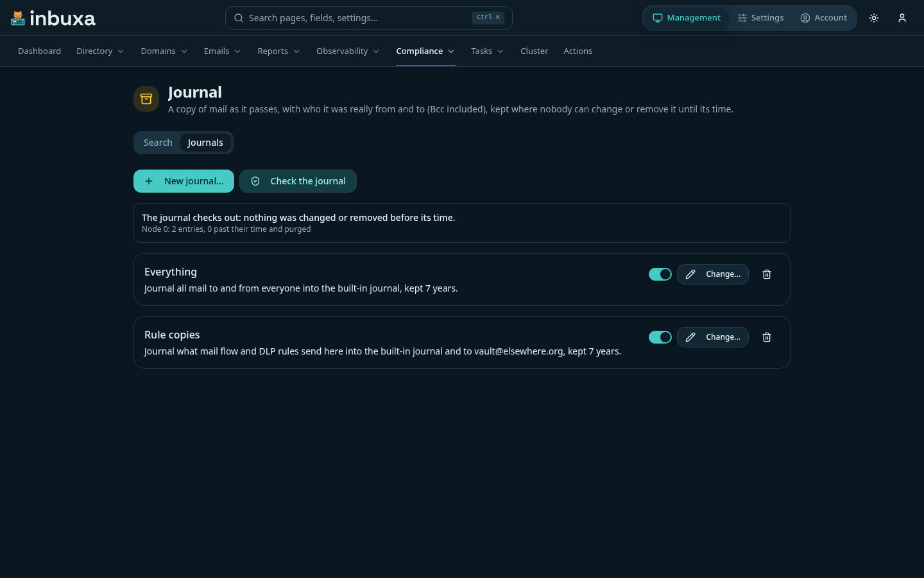Click the inbuxa logo icon
924x578 pixels.
(x=18, y=18)
